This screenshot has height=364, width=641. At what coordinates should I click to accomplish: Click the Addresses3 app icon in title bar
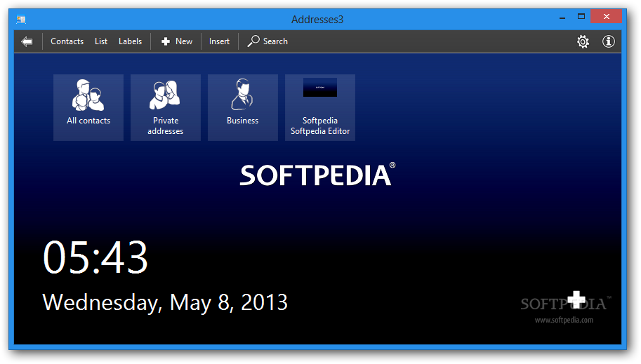(x=21, y=19)
